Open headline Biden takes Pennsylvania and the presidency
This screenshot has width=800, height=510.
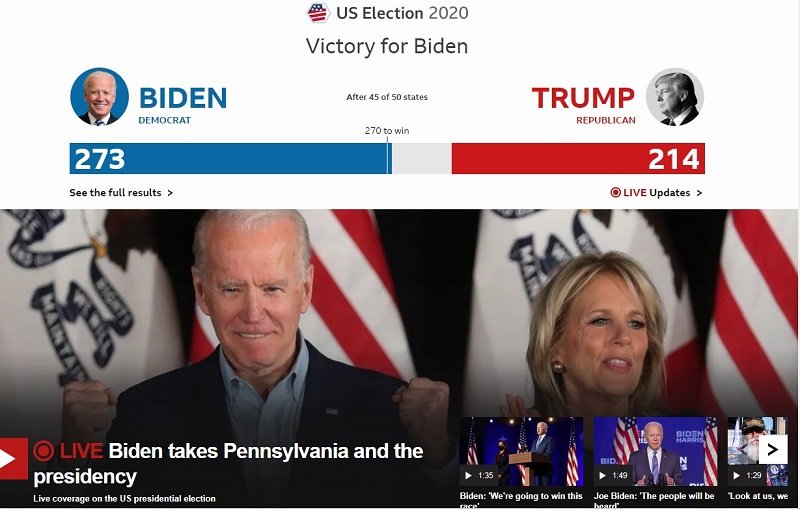point(229,464)
